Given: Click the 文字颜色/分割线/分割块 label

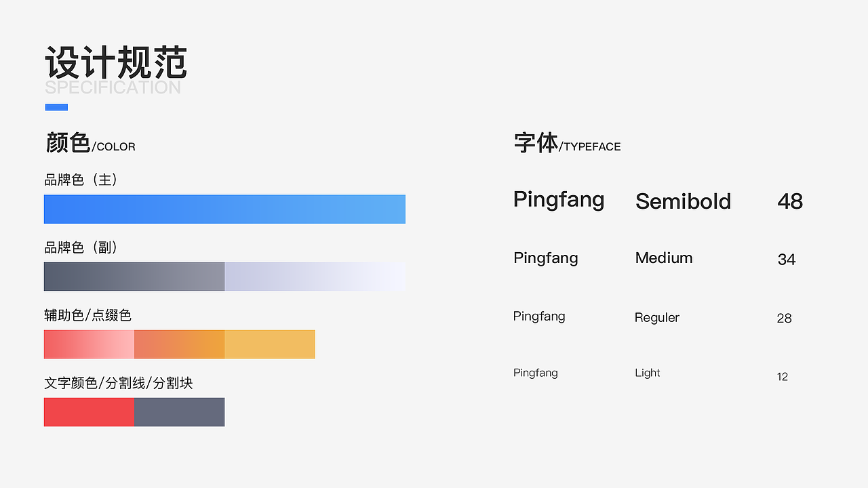Looking at the screenshot, I should (x=118, y=383).
